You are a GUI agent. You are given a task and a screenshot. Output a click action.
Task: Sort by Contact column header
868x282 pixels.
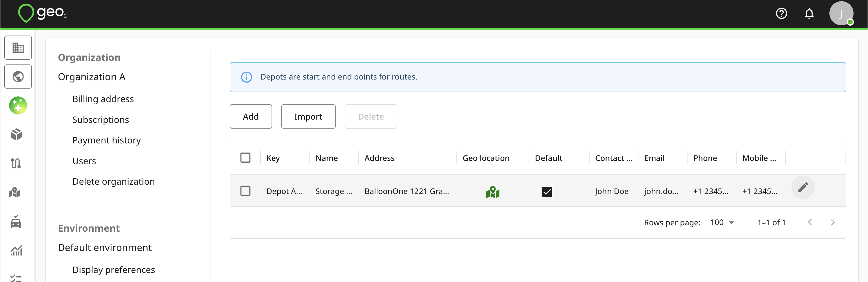[614, 158]
